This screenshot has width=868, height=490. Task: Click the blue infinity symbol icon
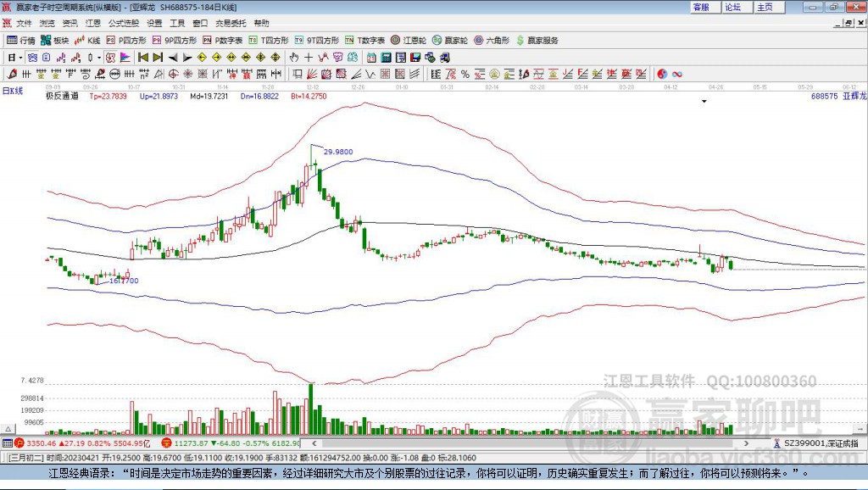pos(677,75)
